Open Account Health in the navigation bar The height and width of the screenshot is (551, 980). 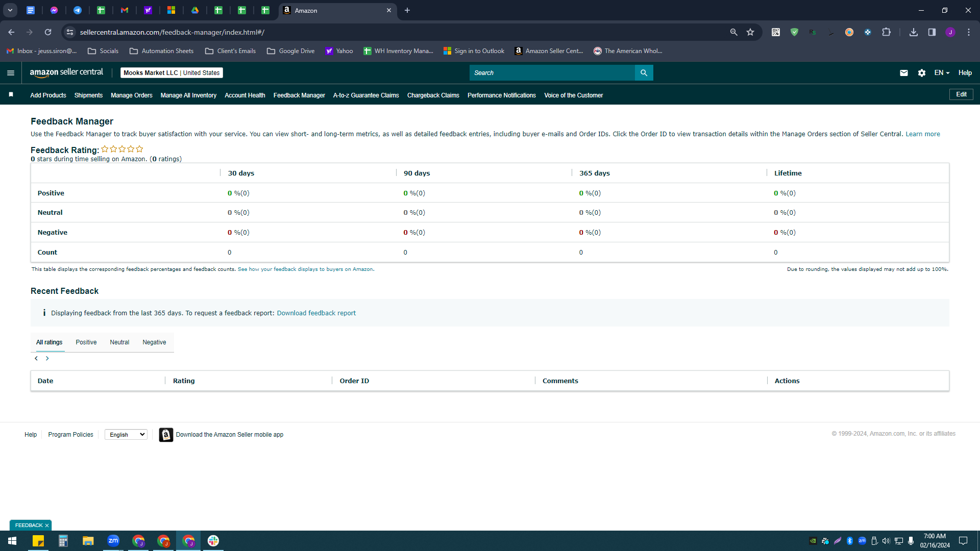point(245,95)
